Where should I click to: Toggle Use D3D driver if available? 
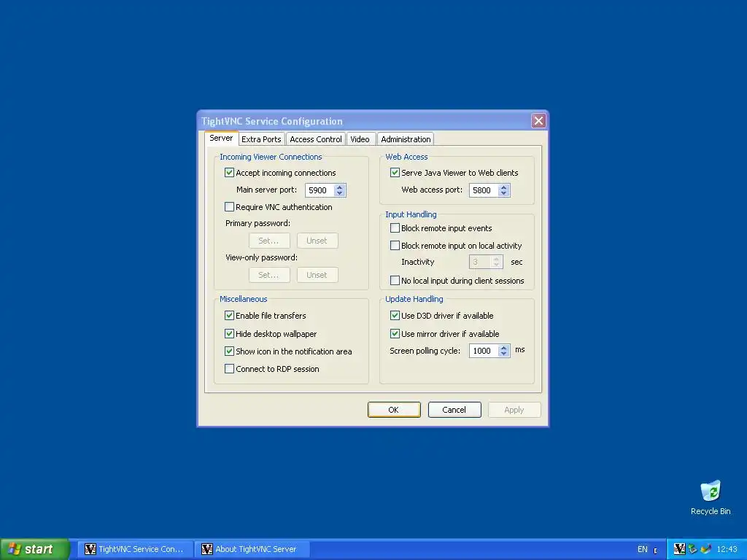pyautogui.click(x=395, y=315)
